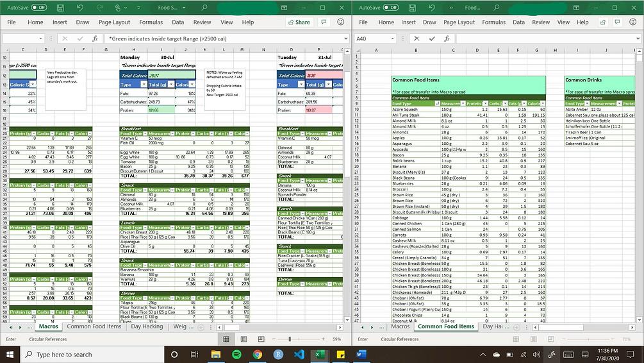Open Page Layout tab in left Excel window
This screenshot has height=363, width=644.
tap(114, 22)
